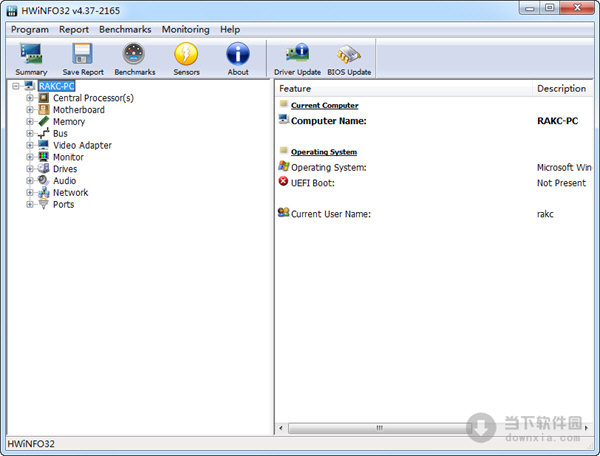Expand the Bus node
Screen dimensions: 600x456
[x=29, y=134]
